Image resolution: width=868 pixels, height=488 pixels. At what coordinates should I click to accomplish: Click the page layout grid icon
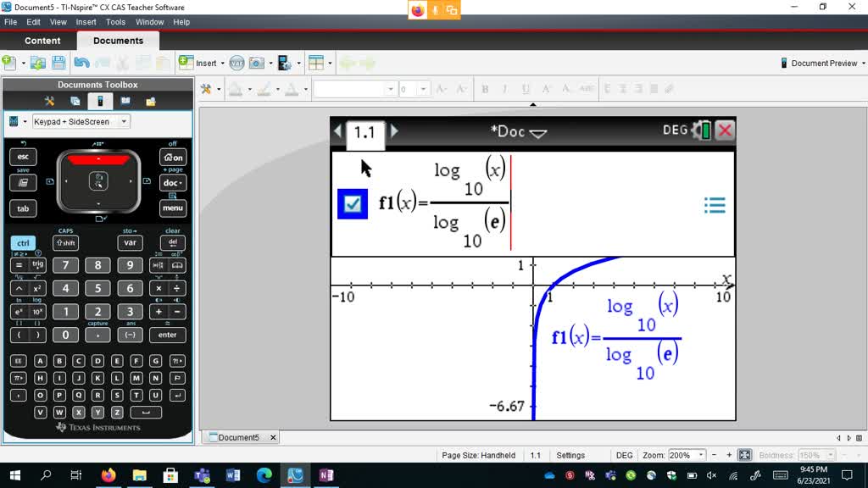pos(316,63)
